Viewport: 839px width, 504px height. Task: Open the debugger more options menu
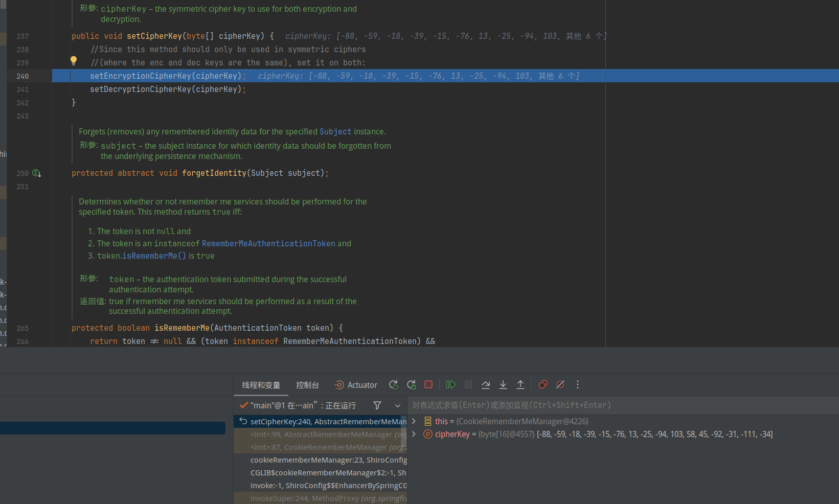(x=578, y=384)
